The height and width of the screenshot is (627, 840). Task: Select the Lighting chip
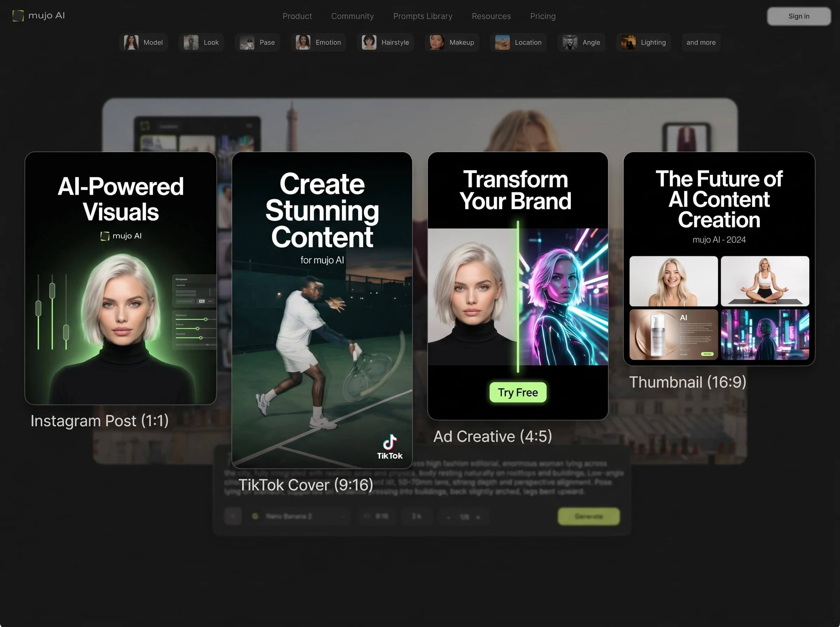[x=643, y=42]
